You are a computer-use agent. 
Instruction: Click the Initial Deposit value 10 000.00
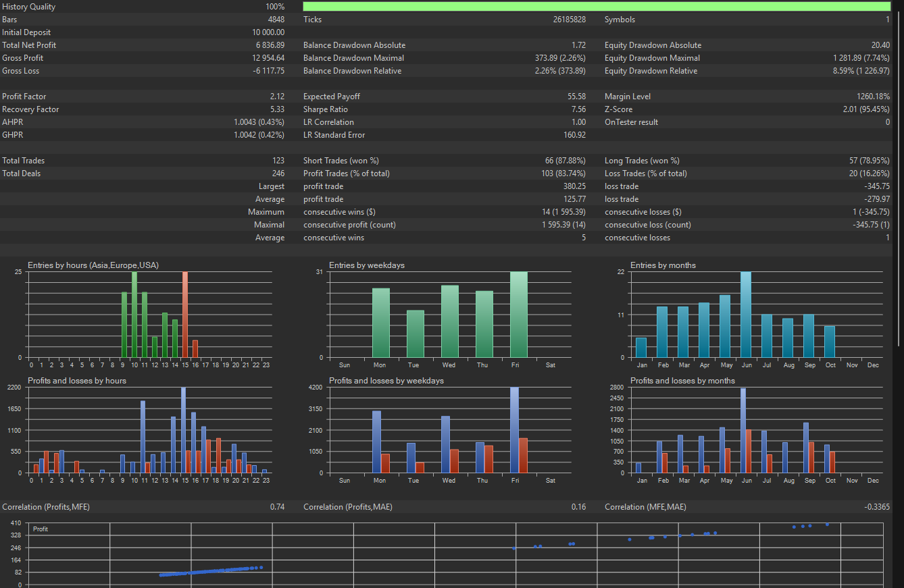coord(268,32)
